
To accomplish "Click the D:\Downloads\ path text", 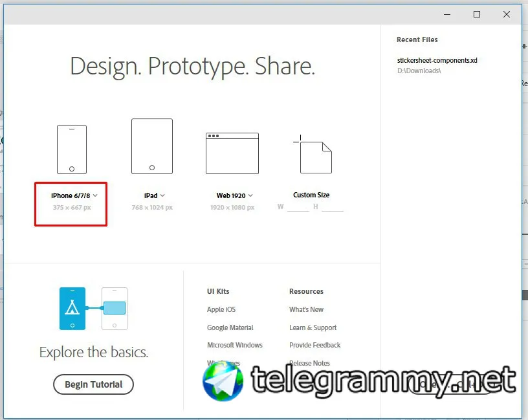I will coord(419,71).
